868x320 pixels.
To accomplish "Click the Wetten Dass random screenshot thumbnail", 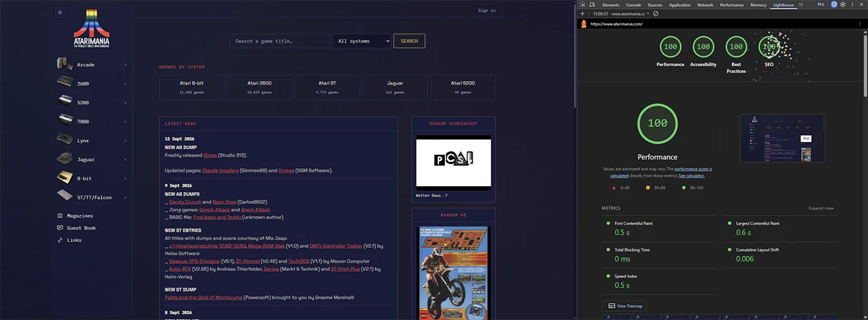I will (x=454, y=162).
